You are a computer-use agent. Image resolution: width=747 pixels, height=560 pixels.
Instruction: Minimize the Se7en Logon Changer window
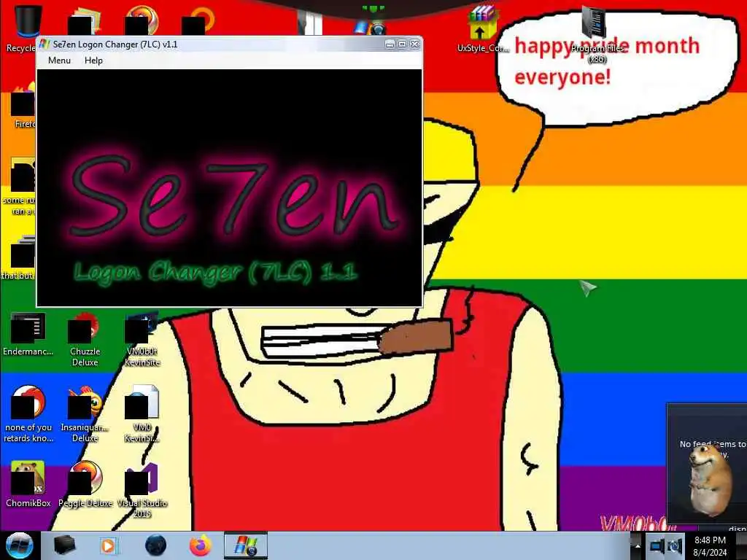tap(390, 44)
